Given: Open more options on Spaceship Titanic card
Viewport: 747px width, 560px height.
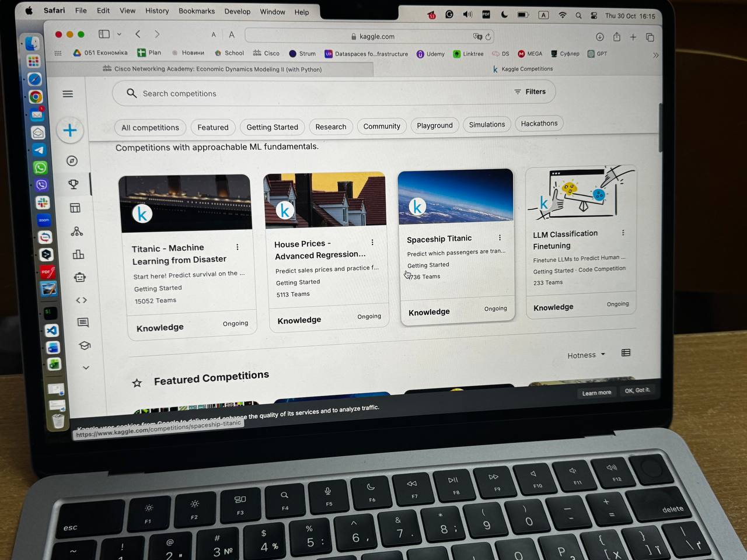Looking at the screenshot, I should 500,237.
